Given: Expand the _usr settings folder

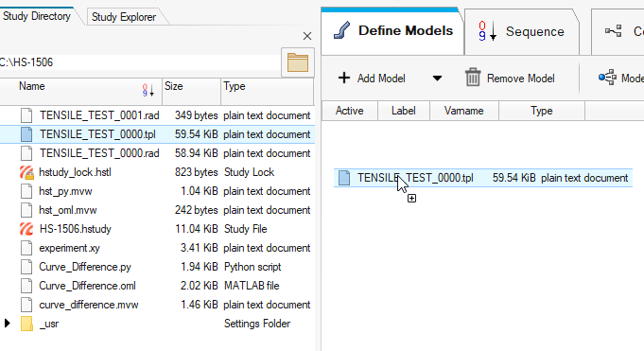Looking at the screenshot, I should tap(7, 324).
